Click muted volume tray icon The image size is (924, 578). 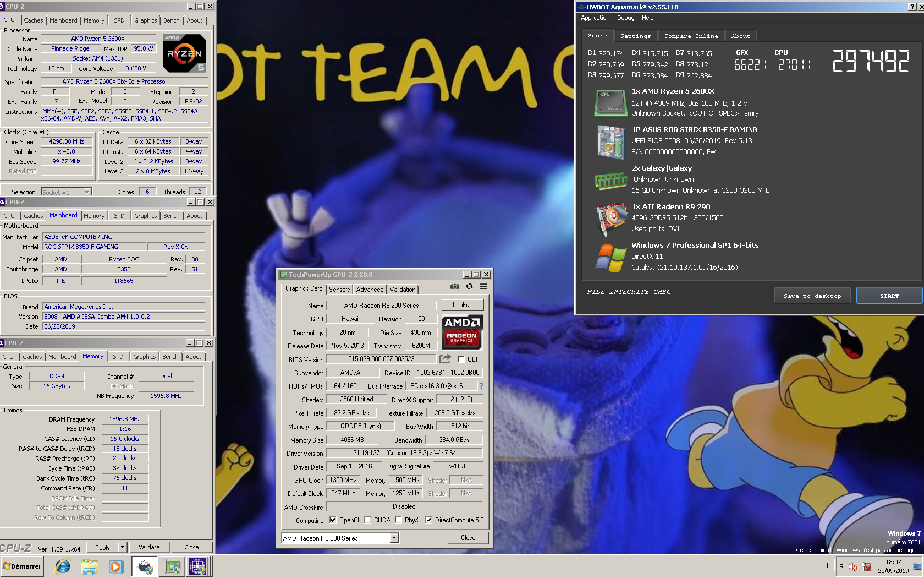(x=853, y=566)
